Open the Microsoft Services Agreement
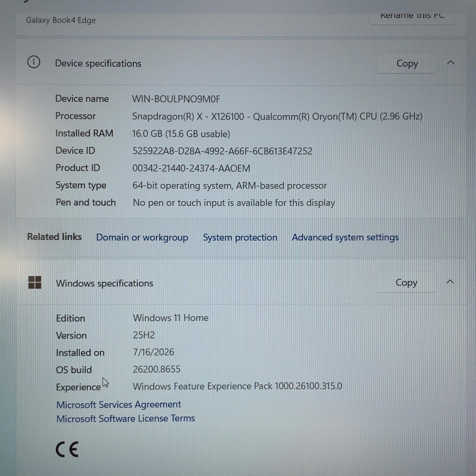The height and width of the screenshot is (476, 476). pos(119,405)
